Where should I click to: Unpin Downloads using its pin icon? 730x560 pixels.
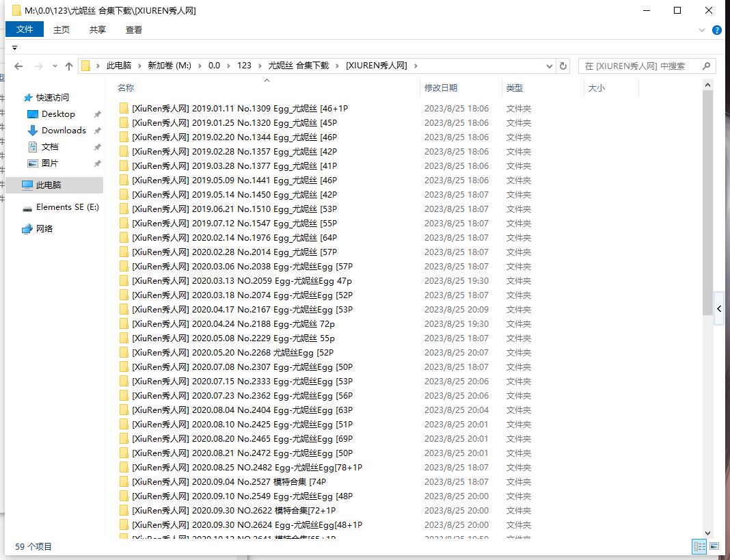[97, 131]
